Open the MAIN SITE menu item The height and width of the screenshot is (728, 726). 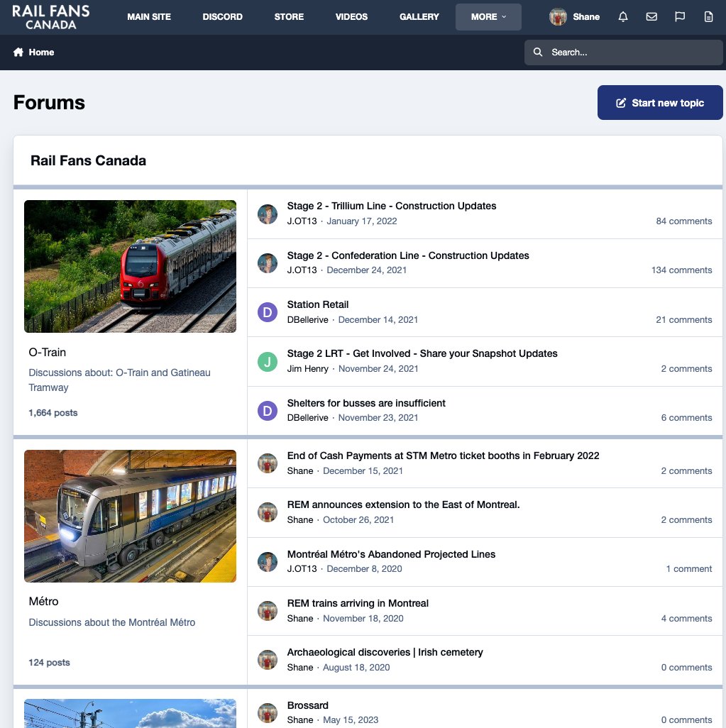149,17
